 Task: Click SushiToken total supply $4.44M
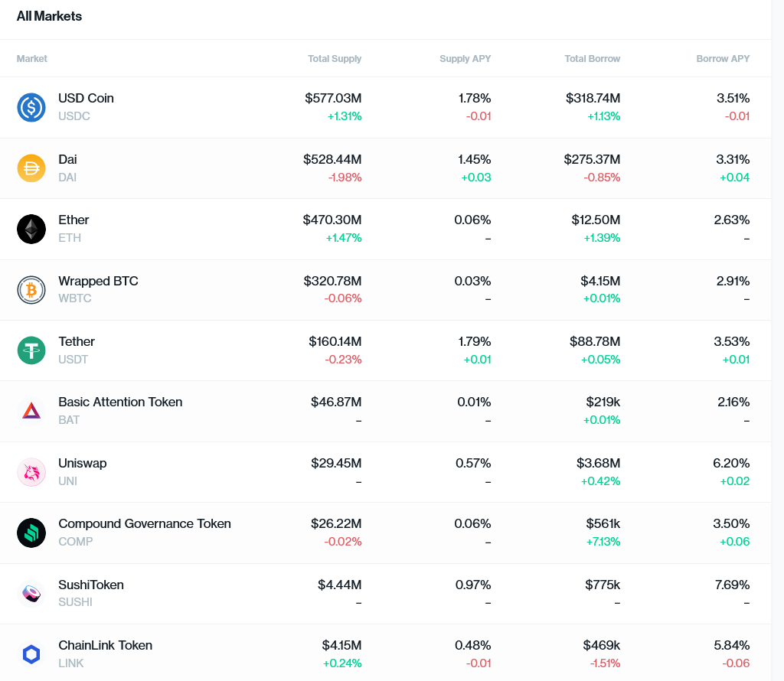coord(339,585)
